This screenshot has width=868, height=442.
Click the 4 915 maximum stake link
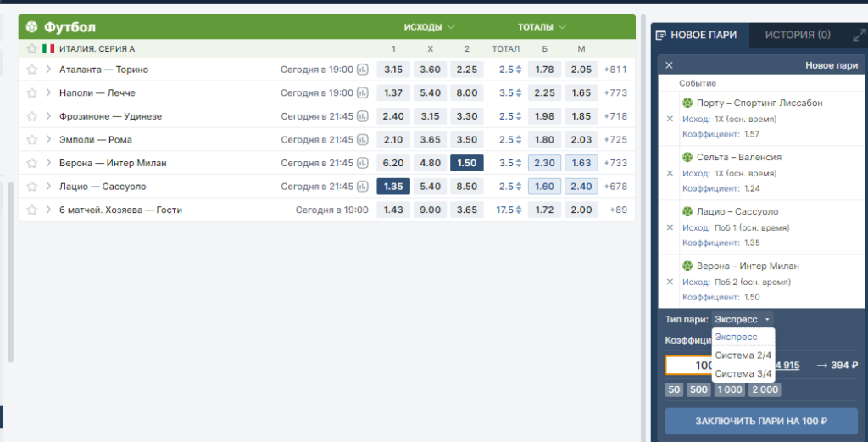787,365
